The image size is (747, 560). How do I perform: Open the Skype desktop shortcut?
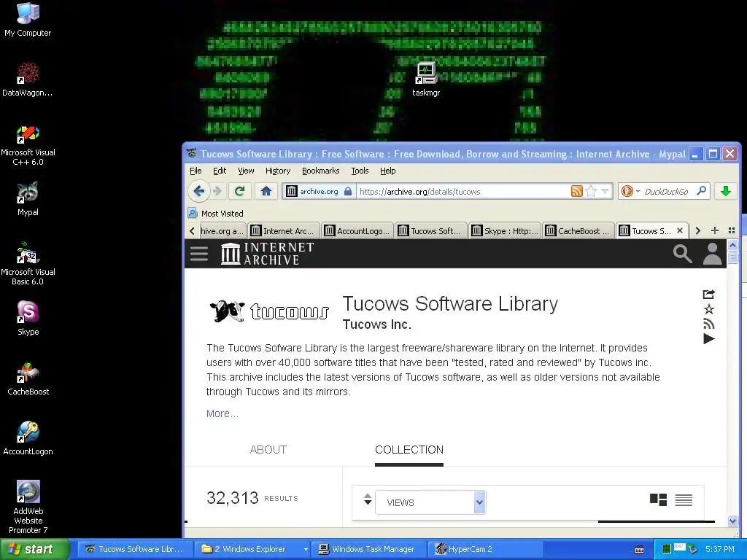28,319
